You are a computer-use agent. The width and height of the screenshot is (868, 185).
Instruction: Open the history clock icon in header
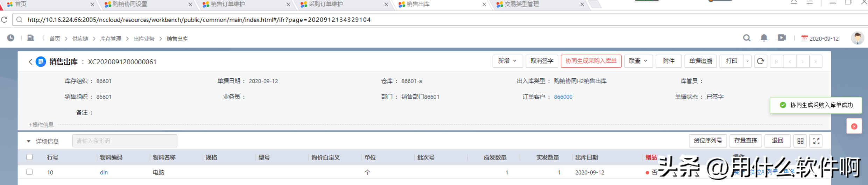click(x=11, y=38)
